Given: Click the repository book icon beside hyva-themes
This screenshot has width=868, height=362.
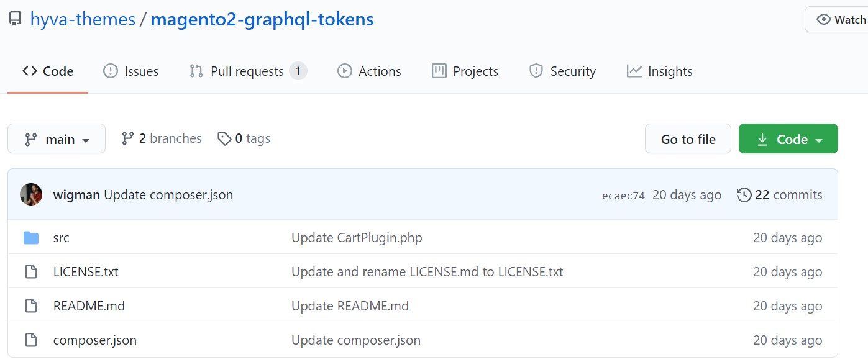Looking at the screenshot, I should (x=15, y=20).
